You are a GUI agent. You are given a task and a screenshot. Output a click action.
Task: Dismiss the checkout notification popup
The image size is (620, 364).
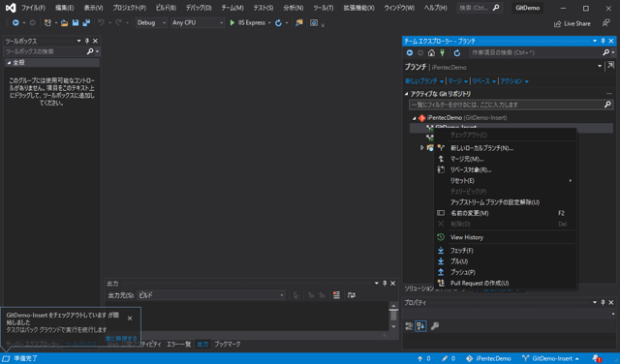click(130, 318)
